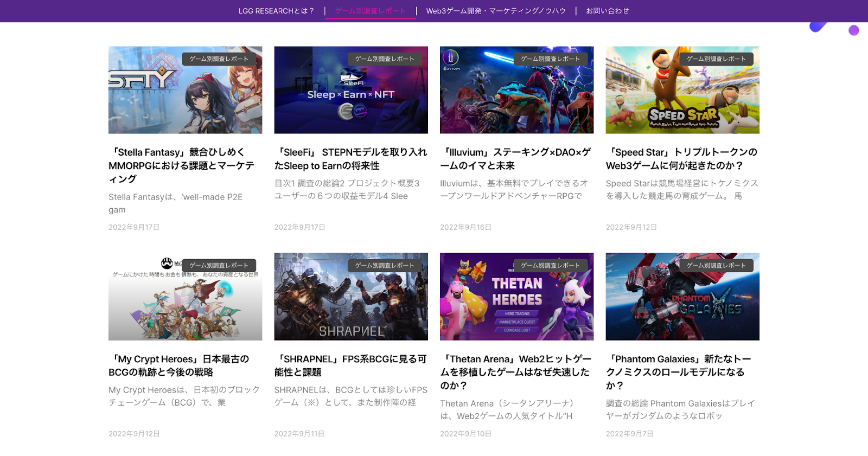The width and height of the screenshot is (868, 456).
Task: Click category badge on SHRAPNEL card
Action: [x=385, y=266]
